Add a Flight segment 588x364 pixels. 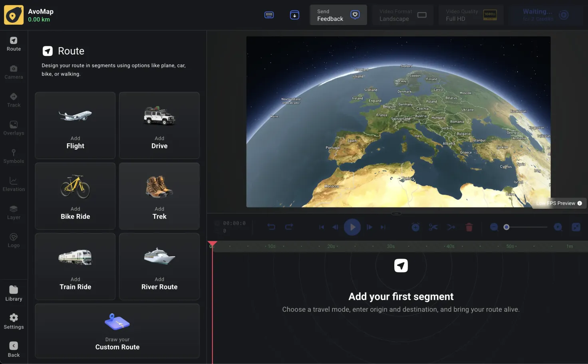coord(75,125)
